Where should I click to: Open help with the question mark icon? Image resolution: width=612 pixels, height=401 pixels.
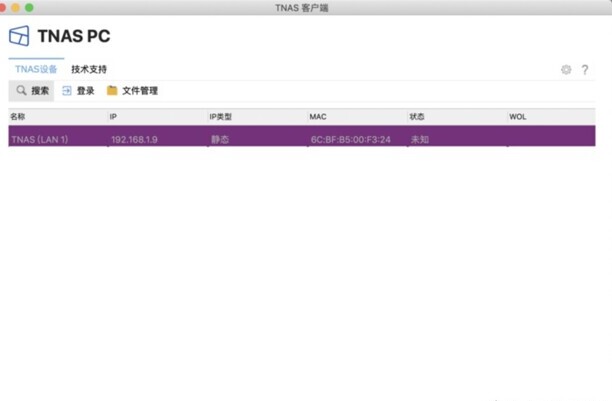pos(585,70)
